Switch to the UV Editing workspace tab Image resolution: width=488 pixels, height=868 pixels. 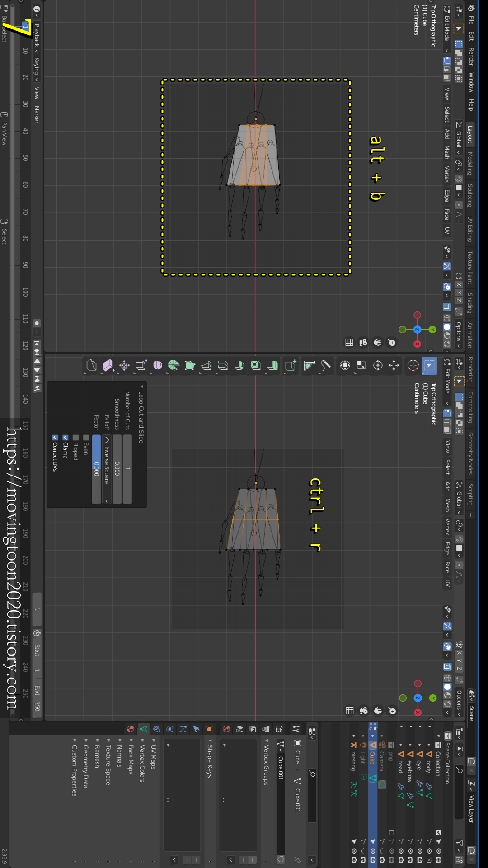point(470,229)
